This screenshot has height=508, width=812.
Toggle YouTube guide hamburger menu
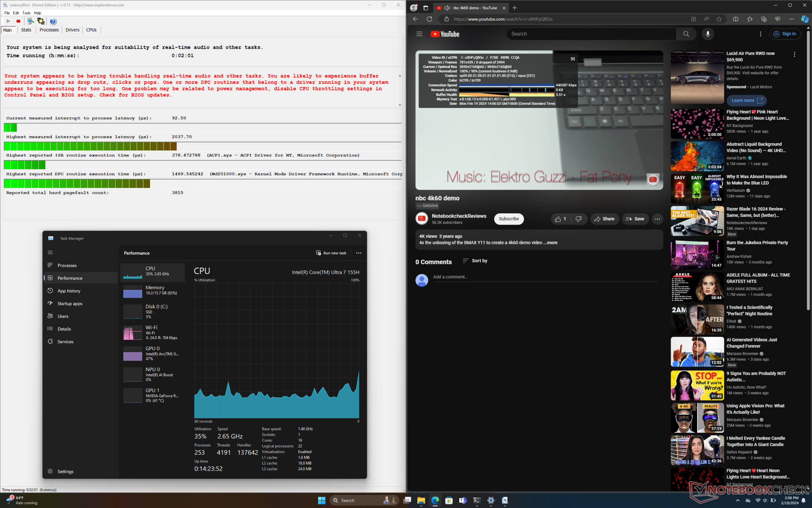(419, 34)
